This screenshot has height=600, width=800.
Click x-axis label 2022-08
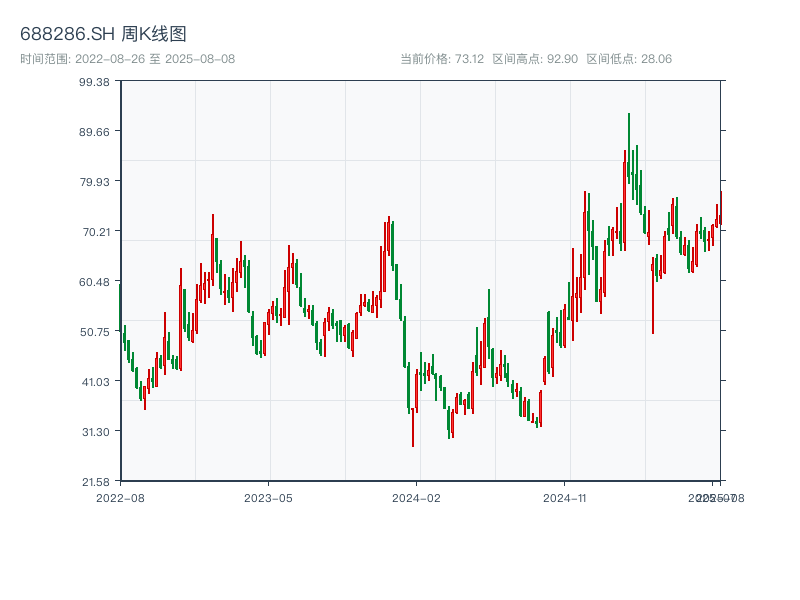click(120, 498)
